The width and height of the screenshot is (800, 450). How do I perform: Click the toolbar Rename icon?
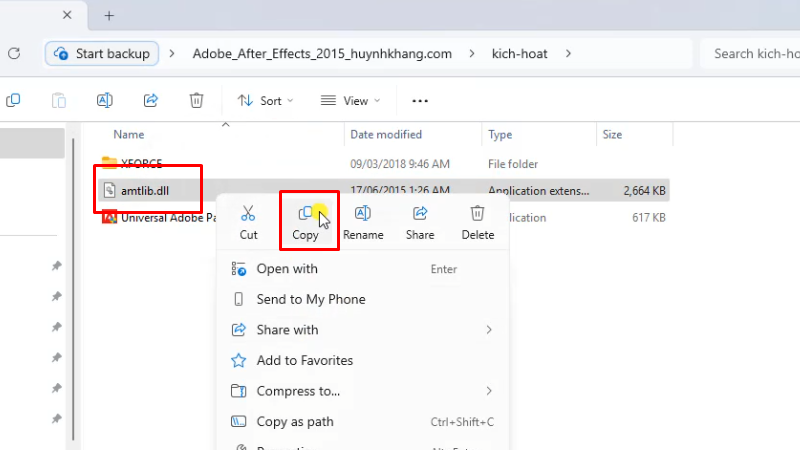coord(105,101)
